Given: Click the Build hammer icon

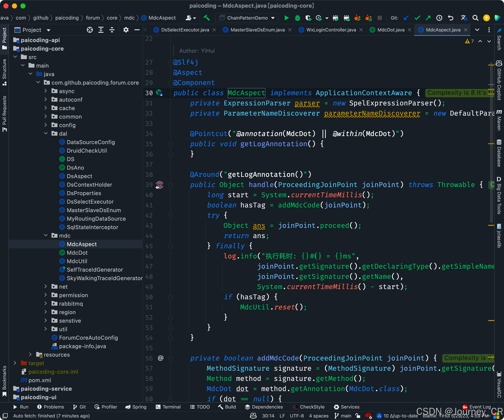Looking at the screenshot, I should 207,18.
